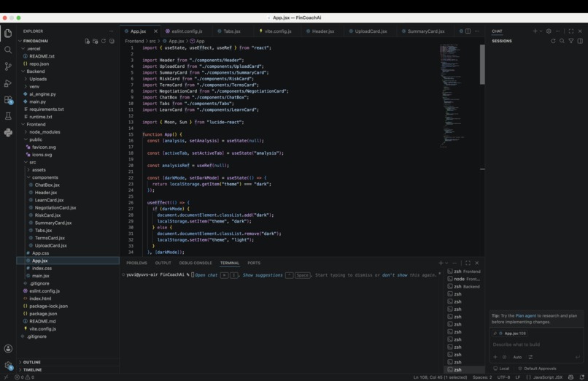Open the Run and Debug view
Image resolution: width=588 pixels, height=381 pixels.
tap(8, 83)
